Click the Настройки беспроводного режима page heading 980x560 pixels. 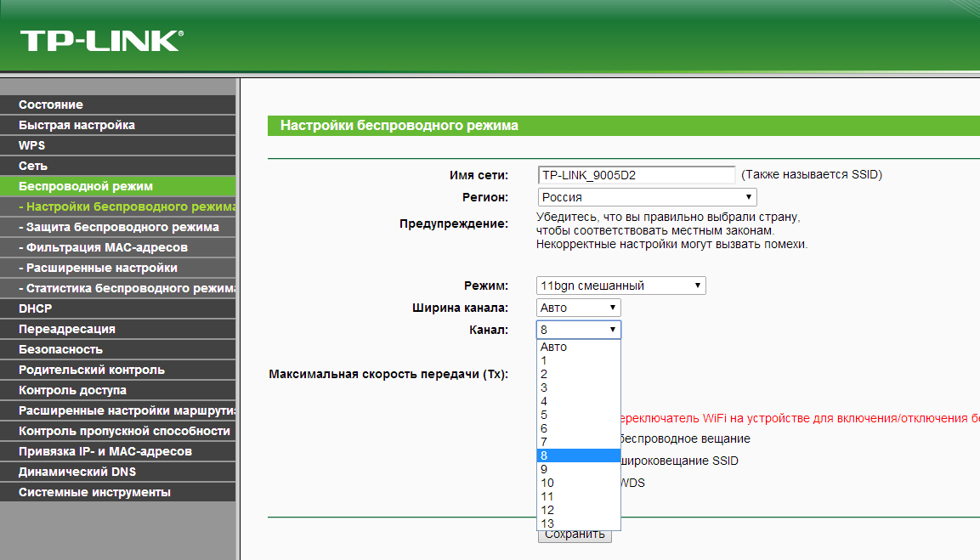(399, 126)
